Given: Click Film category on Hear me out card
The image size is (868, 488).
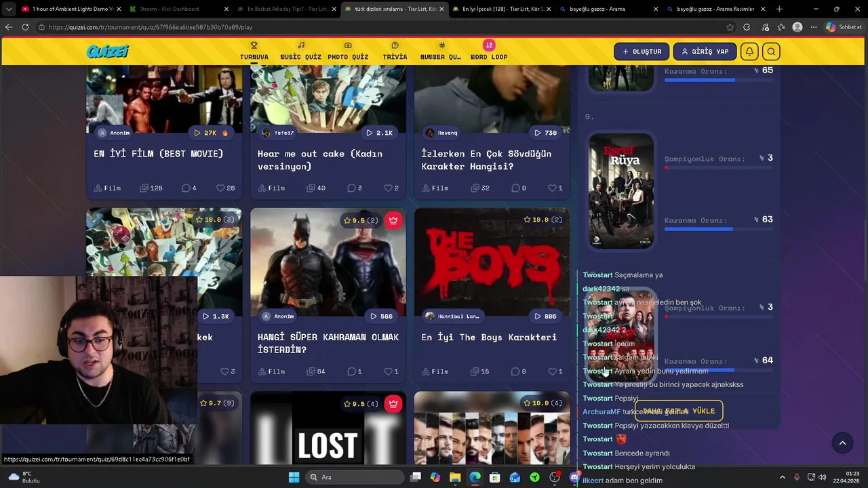Looking at the screenshot, I should pyautogui.click(x=271, y=188).
